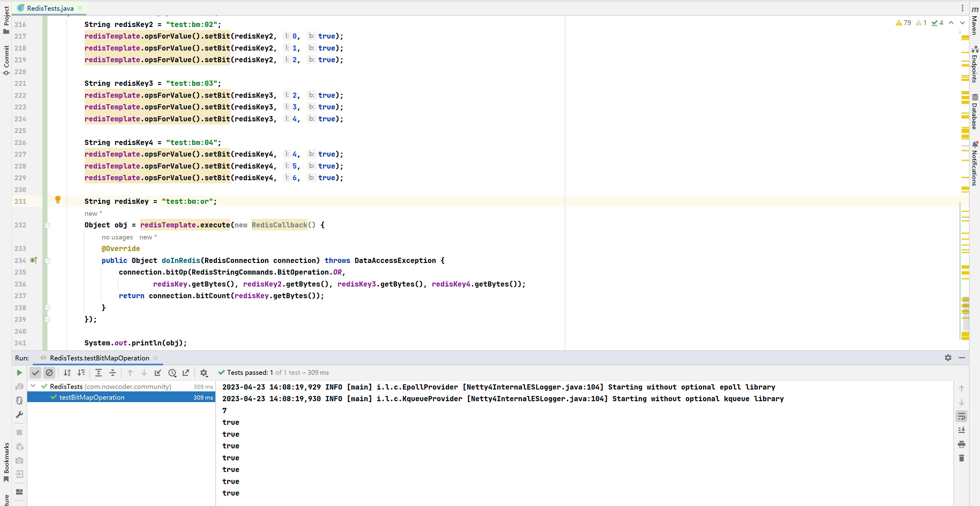Open run configuration wrench icon
This screenshot has width=980, height=506.
tap(19, 415)
